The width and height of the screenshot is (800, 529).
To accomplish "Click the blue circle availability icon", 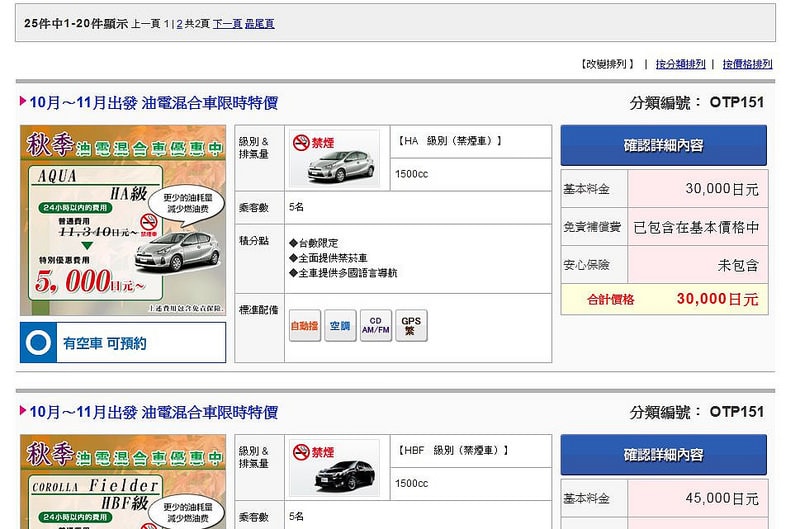I will 38,343.
